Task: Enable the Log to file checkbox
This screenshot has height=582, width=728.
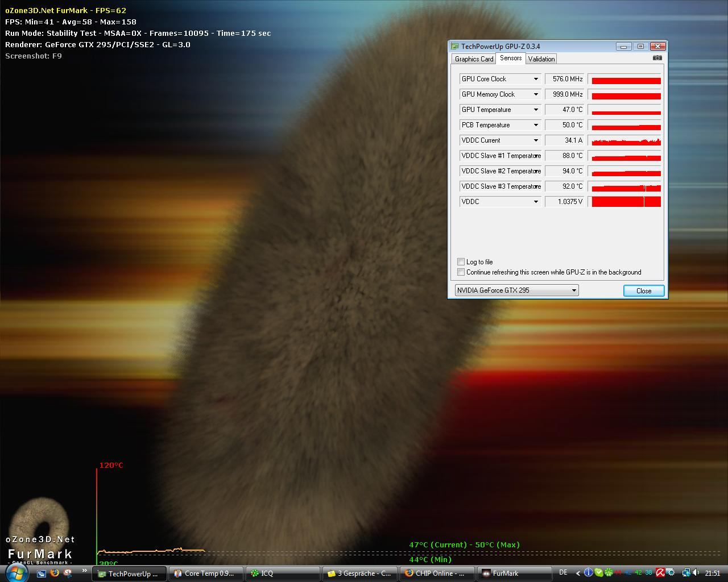Action: coord(461,262)
